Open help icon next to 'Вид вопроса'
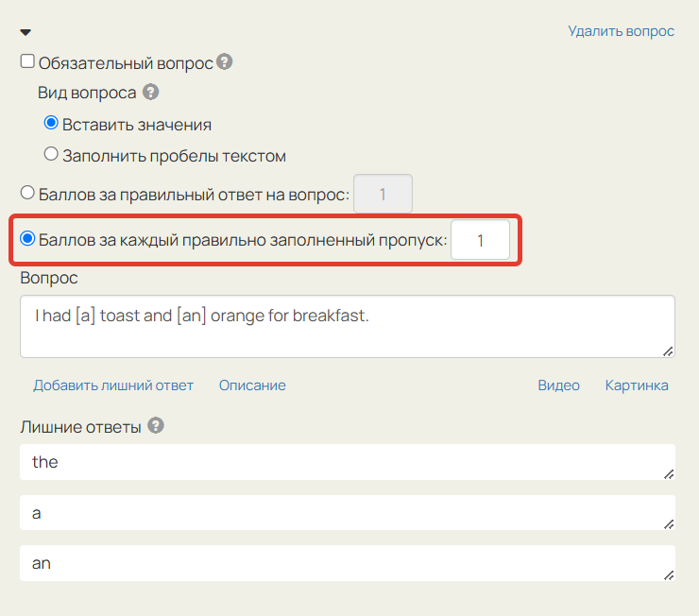The height and width of the screenshot is (616, 699). pyautogui.click(x=151, y=92)
